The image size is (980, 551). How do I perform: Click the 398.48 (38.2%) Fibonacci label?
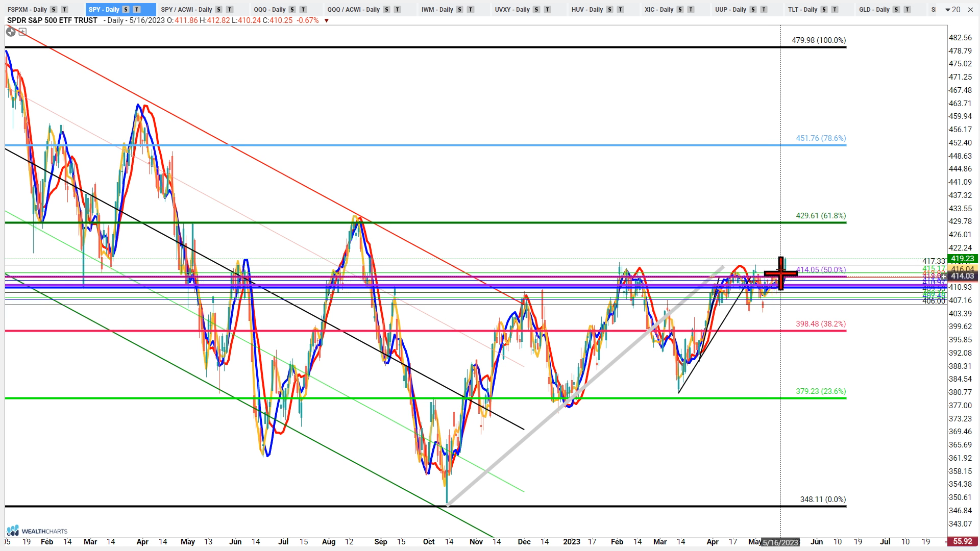(821, 324)
